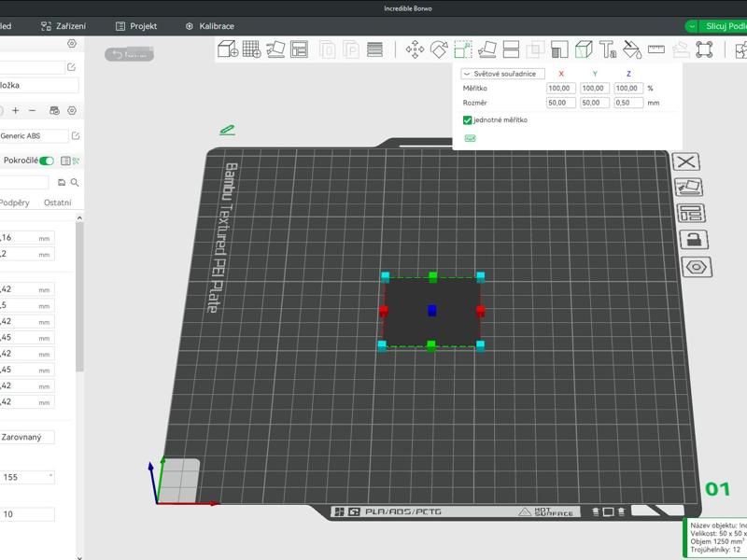Click the Měřítko Z percentage field

(x=628, y=88)
